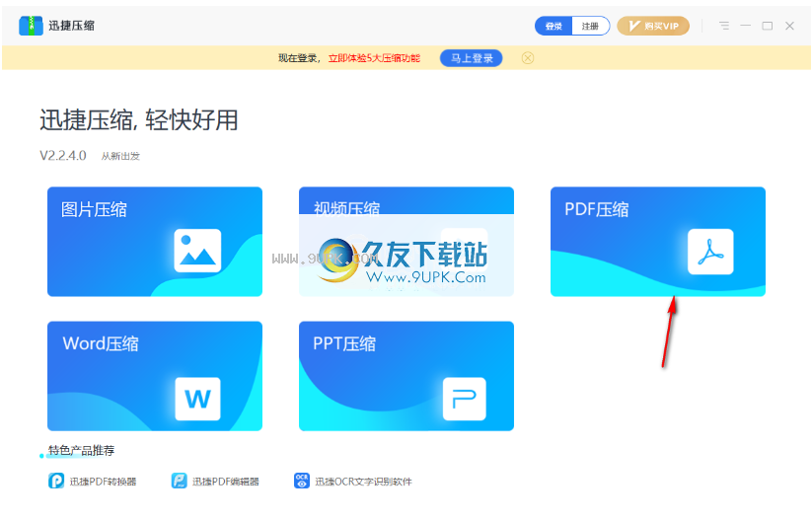This screenshot has width=812, height=522.
Task: Open the Word压缩 card
Action: pyautogui.click(x=155, y=376)
